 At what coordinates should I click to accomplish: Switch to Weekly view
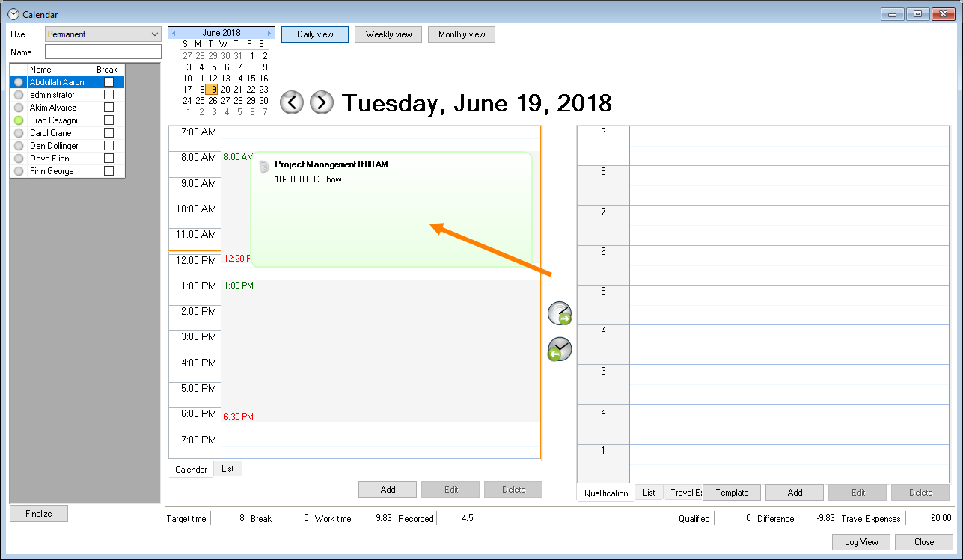[x=388, y=34]
